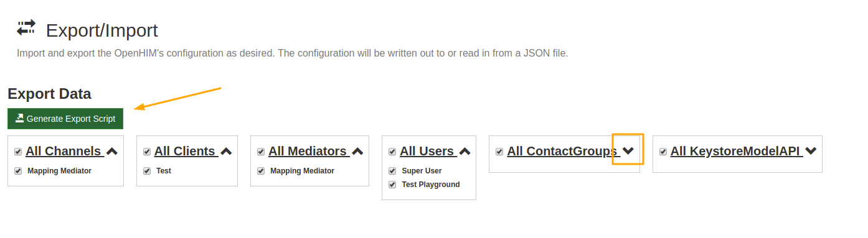Click the Export/Import arrows icon
868x238 pixels.
26,28
